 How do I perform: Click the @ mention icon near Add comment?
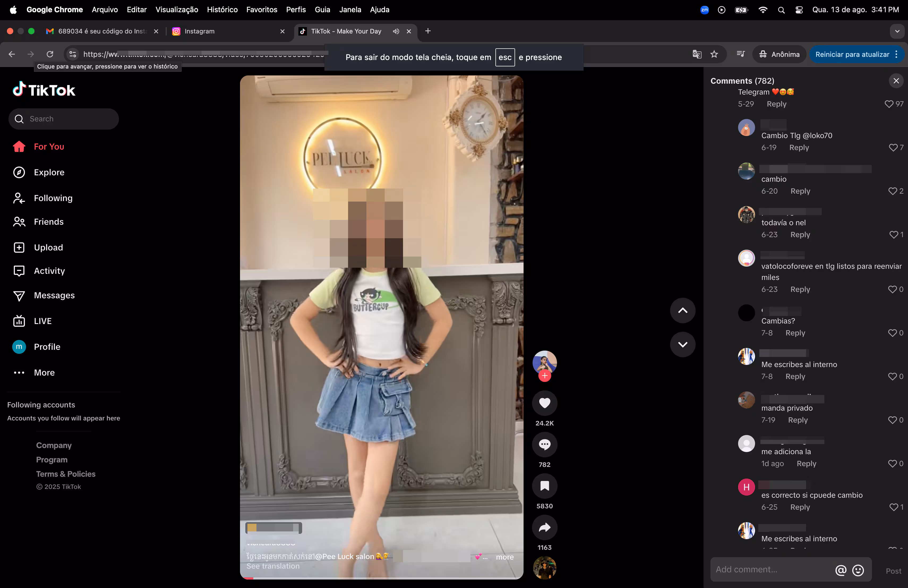coord(841,570)
